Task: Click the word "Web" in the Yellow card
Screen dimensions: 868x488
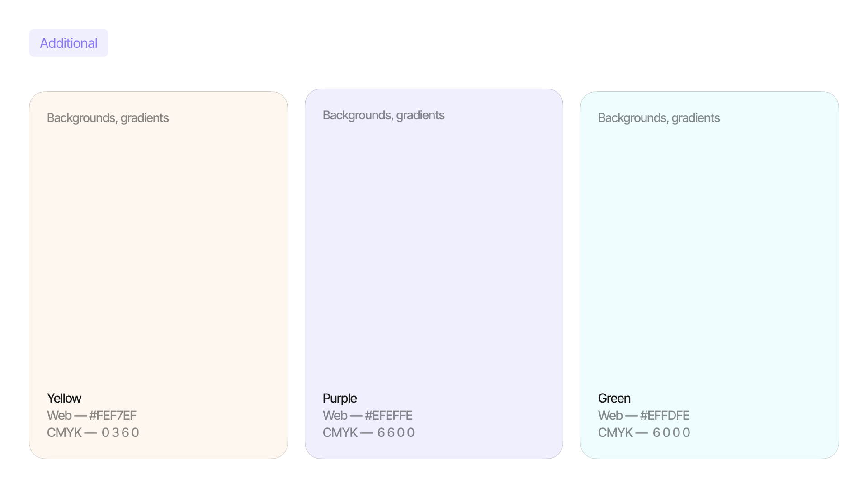Action: point(59,416)
